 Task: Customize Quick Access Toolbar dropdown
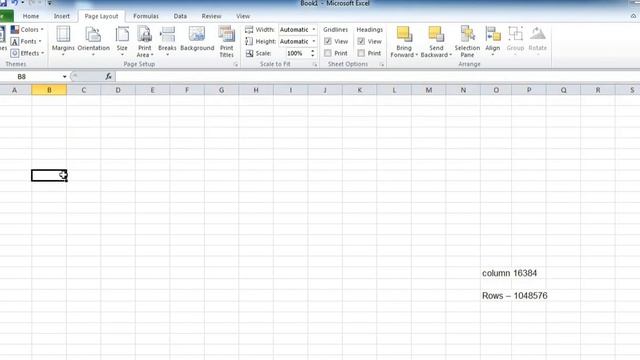[x=49, y=3]
